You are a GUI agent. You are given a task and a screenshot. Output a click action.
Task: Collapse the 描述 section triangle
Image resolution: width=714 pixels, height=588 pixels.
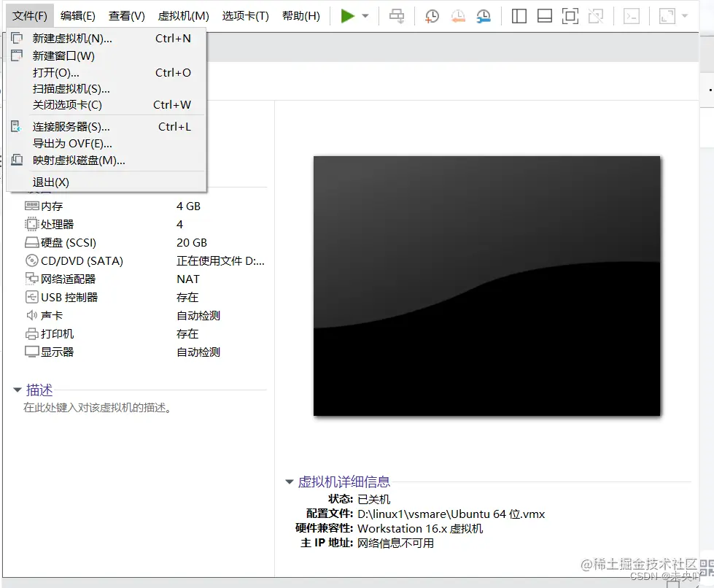coord(18,390)
